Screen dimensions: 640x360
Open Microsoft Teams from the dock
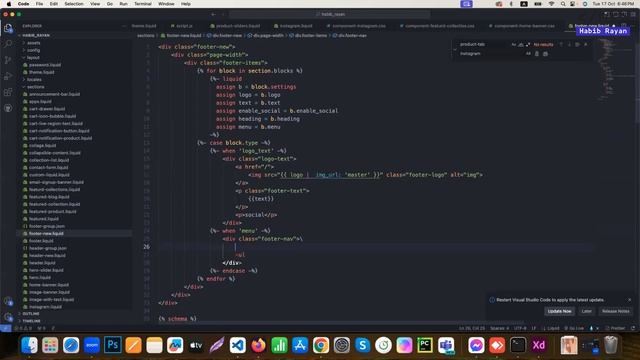[446, 345]
